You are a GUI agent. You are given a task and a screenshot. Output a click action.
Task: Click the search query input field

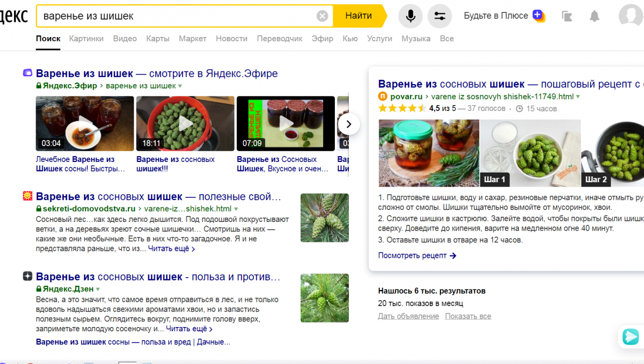(177, 16)
